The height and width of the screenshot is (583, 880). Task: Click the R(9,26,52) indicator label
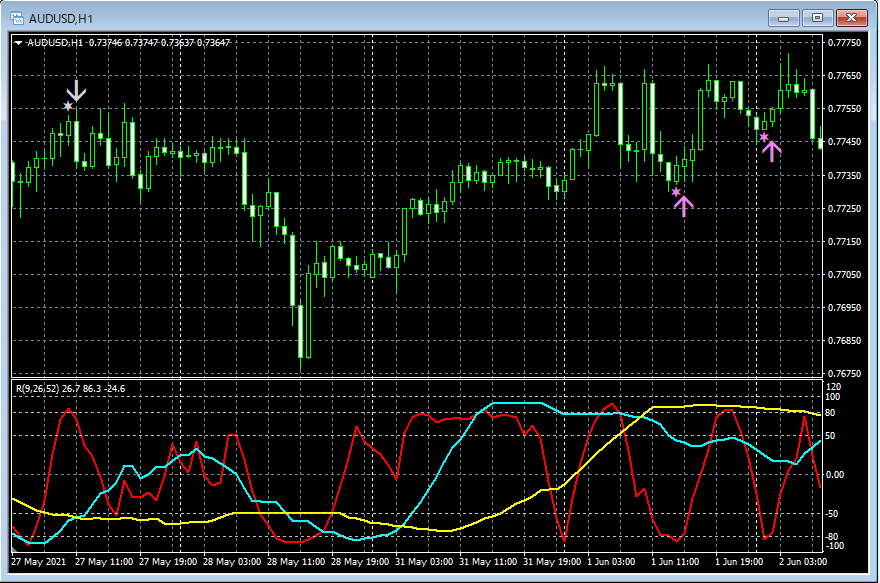pyautogui.click(x=39, y=388)
